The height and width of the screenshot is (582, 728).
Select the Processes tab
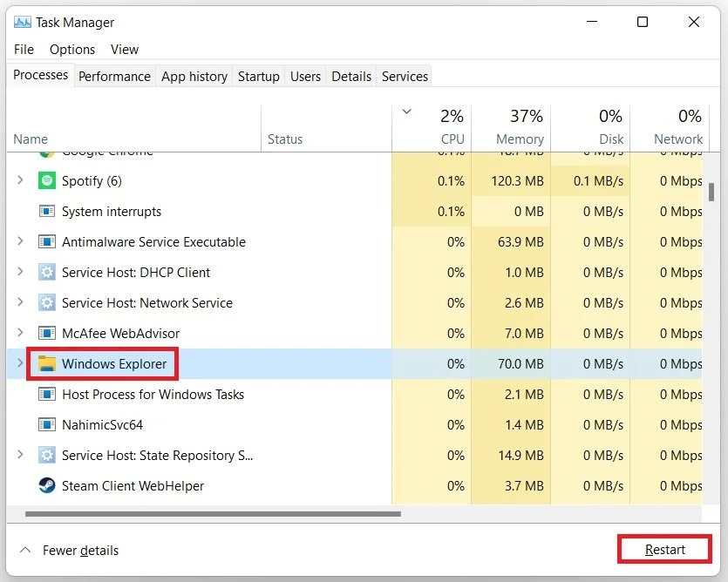click(40, 75)
